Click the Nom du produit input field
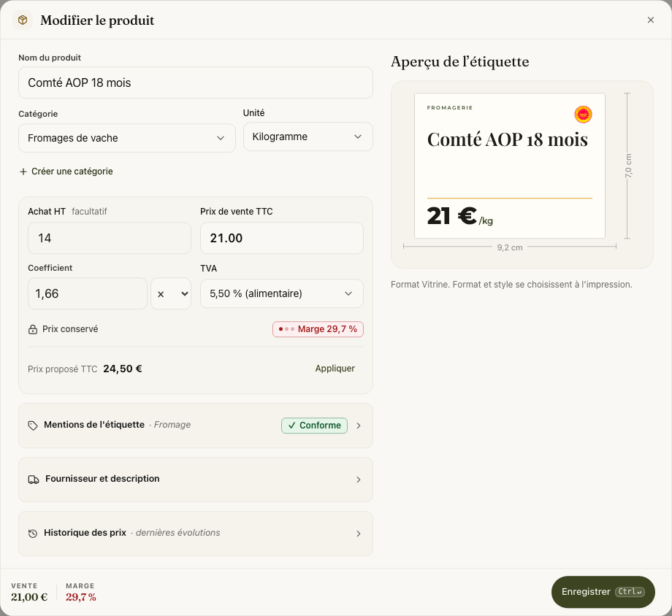This screenshot has width=672, height=616. pyautogui.click(x=196, y=82)
